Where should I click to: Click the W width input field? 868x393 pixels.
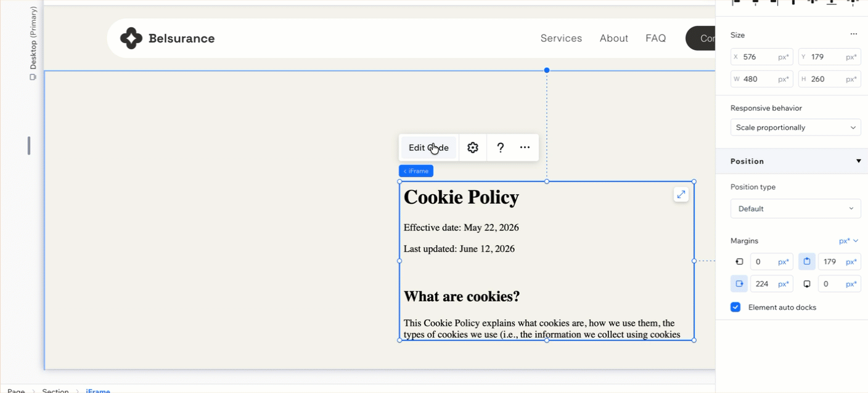click(761, 79)
